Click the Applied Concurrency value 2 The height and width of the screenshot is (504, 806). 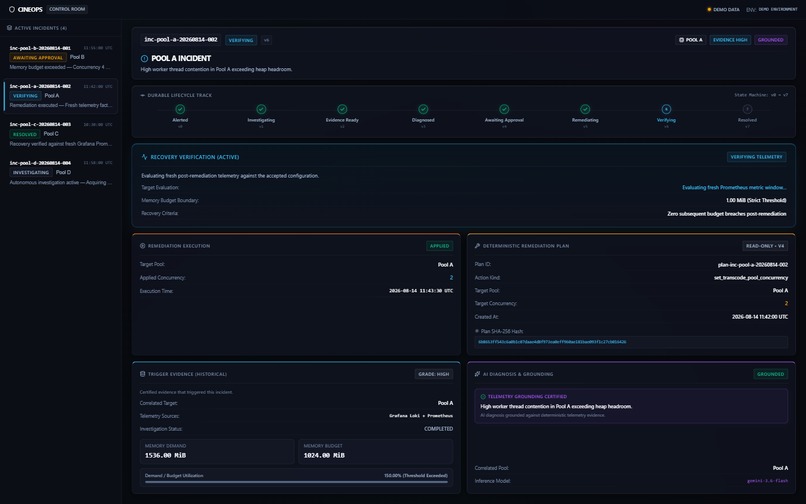click(x=451, y=278)
